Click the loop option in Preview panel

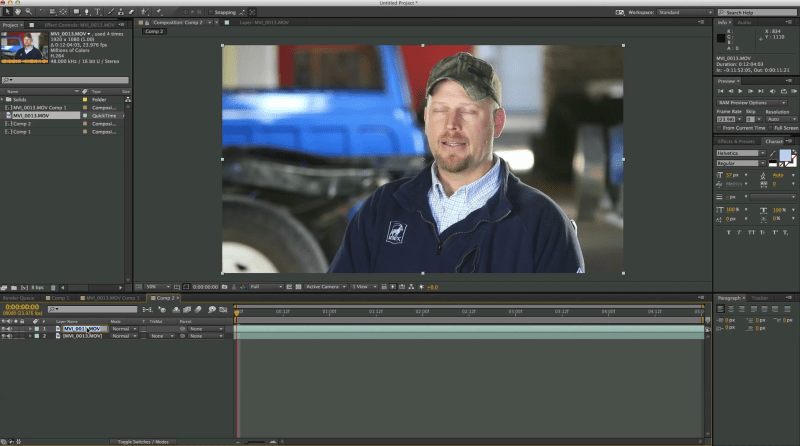pos(784,91)
